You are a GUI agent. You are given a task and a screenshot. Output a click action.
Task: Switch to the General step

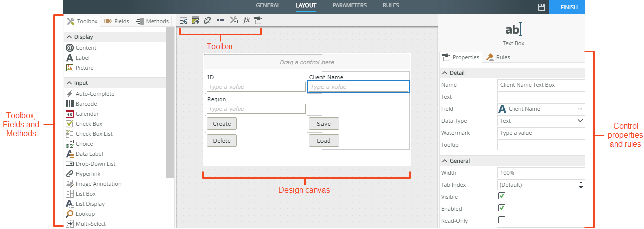(268, 6)
